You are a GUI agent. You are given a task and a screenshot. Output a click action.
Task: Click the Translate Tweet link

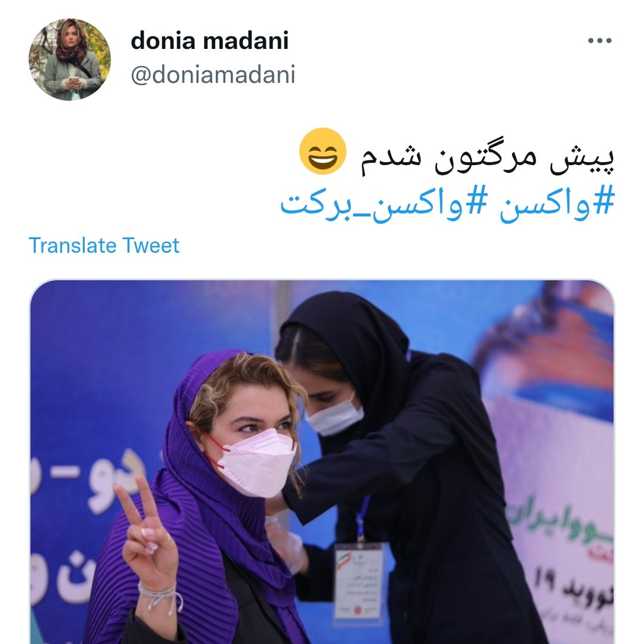pyautogui.click(x=104, y=246)
